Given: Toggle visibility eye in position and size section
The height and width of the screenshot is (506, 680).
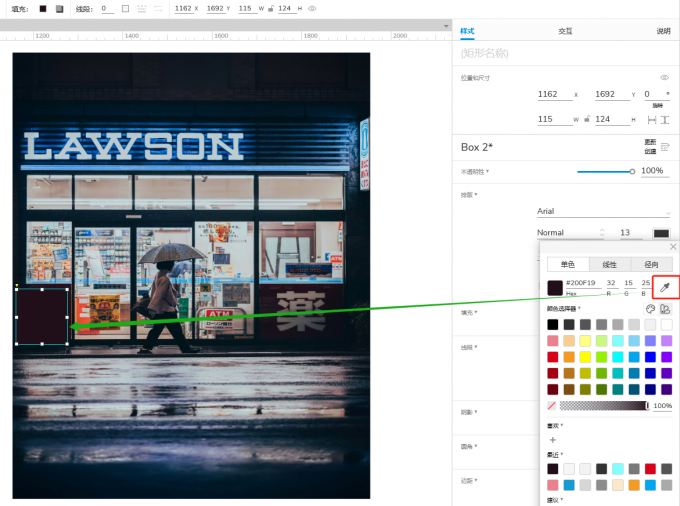Looking at the screenshot, I should [664, 78].
